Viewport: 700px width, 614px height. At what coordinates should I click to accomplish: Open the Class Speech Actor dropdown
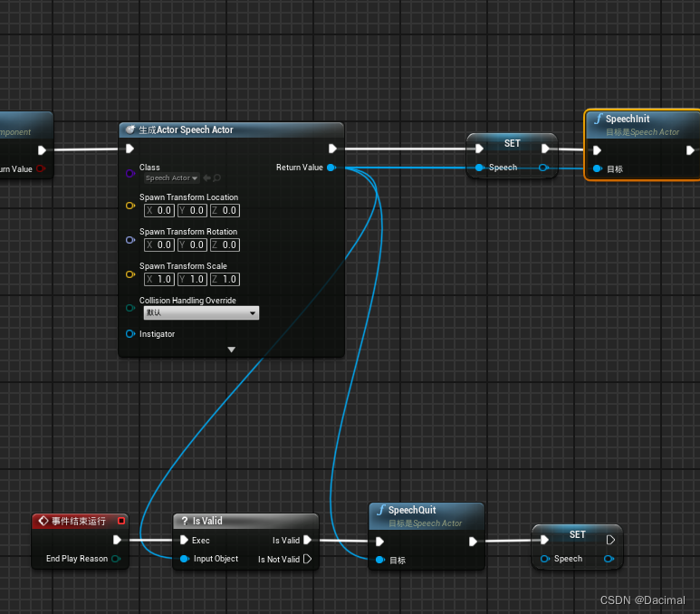click(x=172, y=178)
